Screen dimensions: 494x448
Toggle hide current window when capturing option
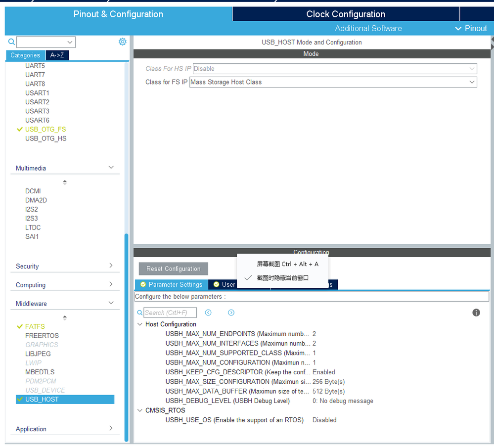[x=282, y=278]
